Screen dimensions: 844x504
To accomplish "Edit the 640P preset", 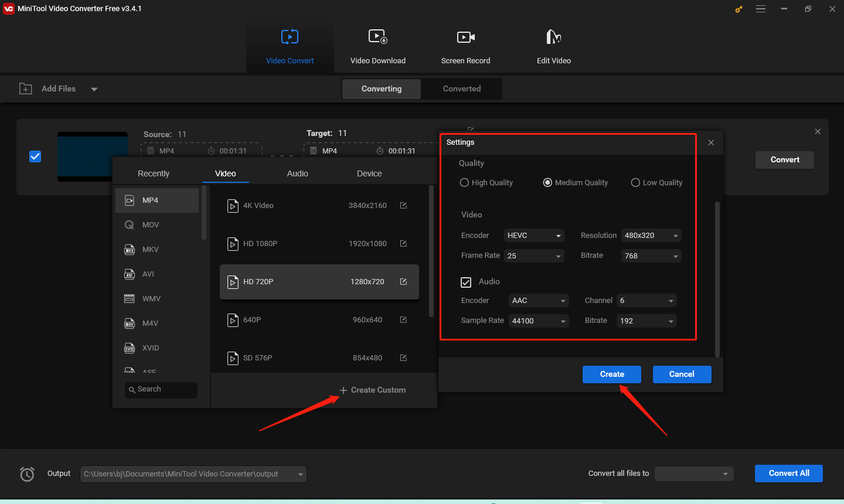I will click(403, 319).
